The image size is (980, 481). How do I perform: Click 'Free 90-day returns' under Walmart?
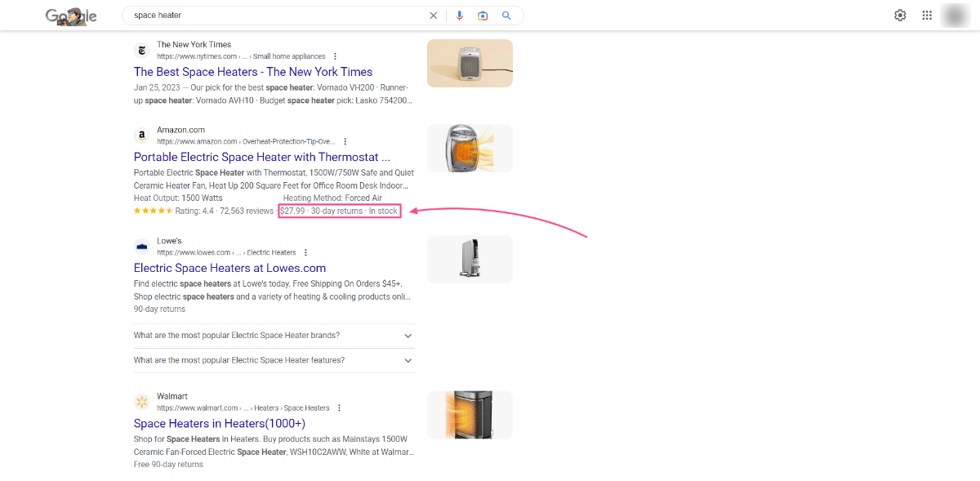tap(168, 464)
